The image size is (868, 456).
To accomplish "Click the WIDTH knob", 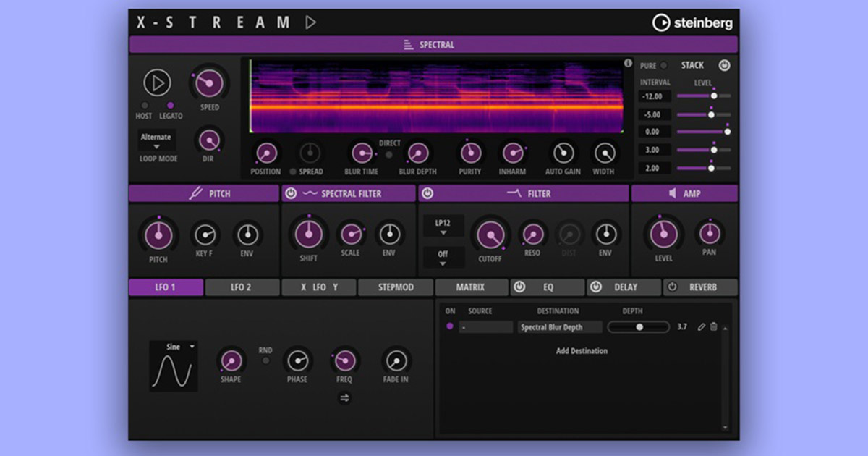I will coord(604,153).
